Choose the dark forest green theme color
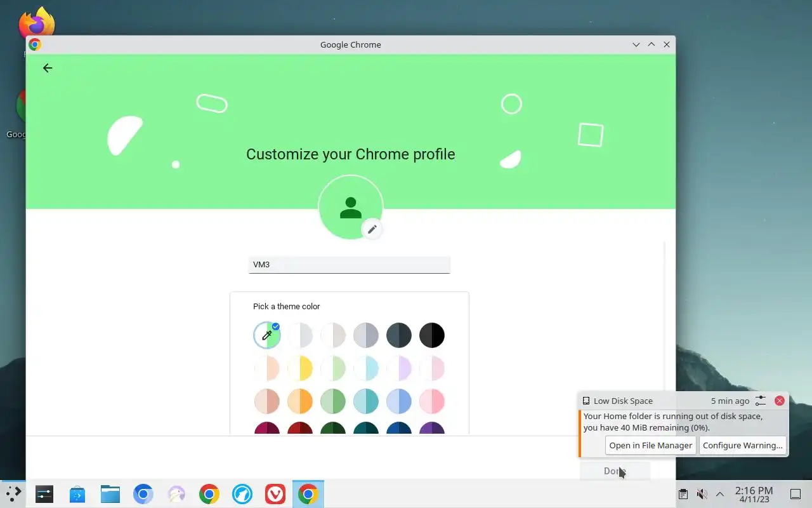 [x=333, y=429]
